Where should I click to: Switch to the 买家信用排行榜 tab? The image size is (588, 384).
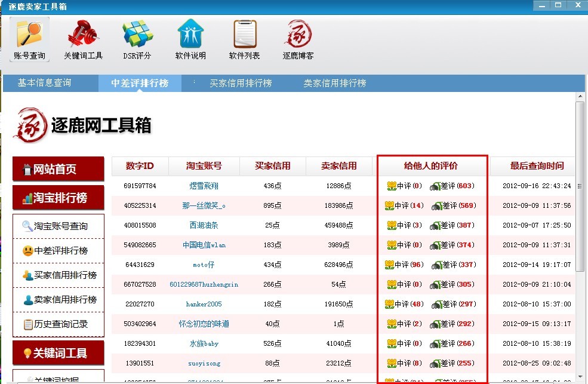(x=241, y=83)
